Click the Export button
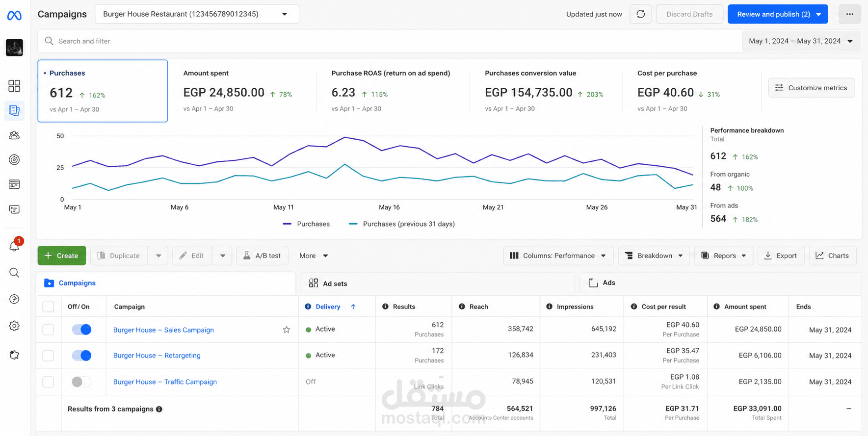 [781, 256]
